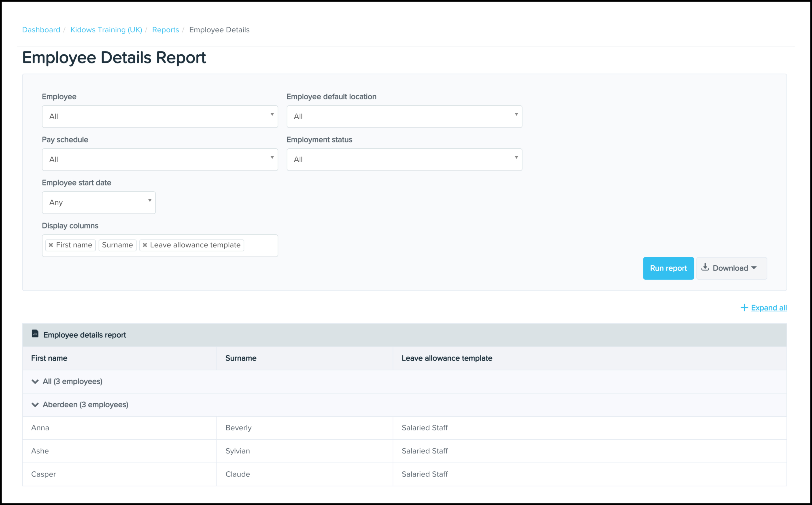Open Employee default location dropdown
This screenshot has height=505, width=812.
click(x=404, y=117)
